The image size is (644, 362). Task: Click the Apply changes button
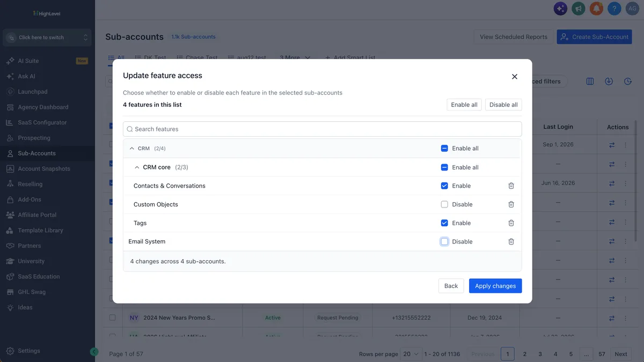[495, 286]
